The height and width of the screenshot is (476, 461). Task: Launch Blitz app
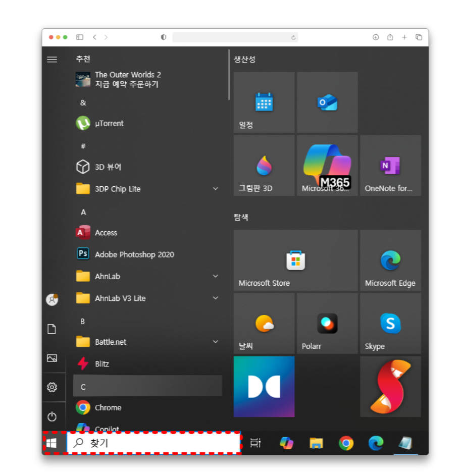tap(147, 363)
